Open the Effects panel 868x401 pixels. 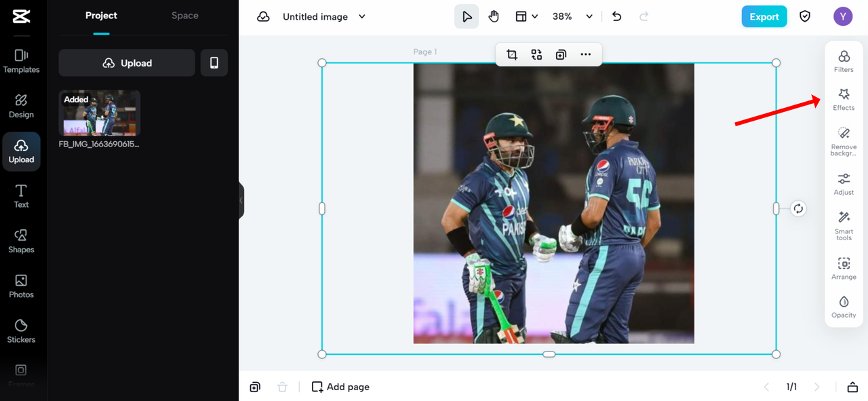pos(844,99)
